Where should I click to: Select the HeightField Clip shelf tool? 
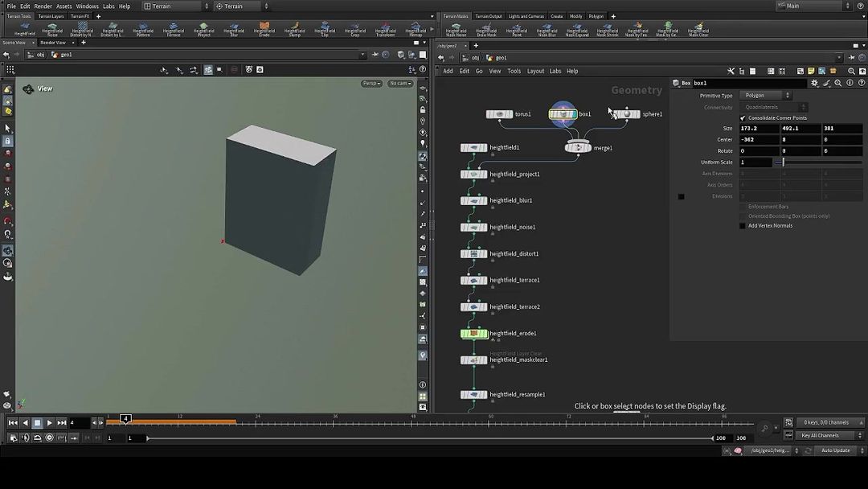pyautogui.click(x=325, y=29)
